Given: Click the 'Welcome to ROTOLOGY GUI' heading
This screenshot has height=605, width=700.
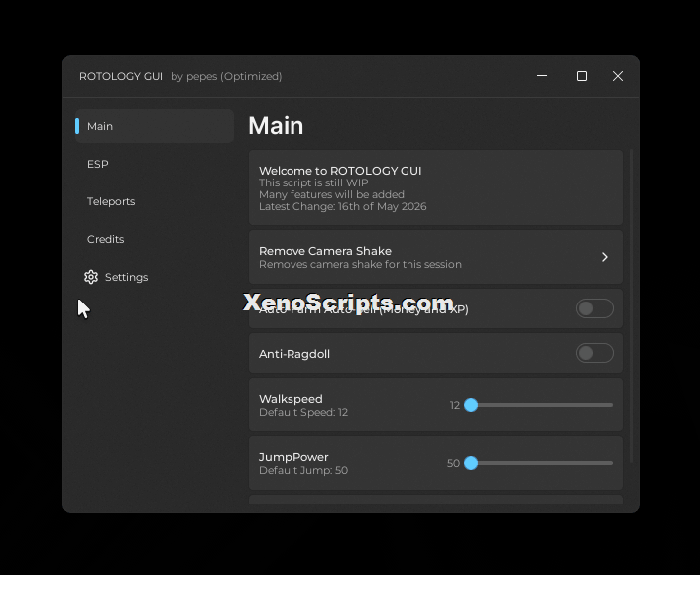Looking at the screenshot, I should (340, 171).
